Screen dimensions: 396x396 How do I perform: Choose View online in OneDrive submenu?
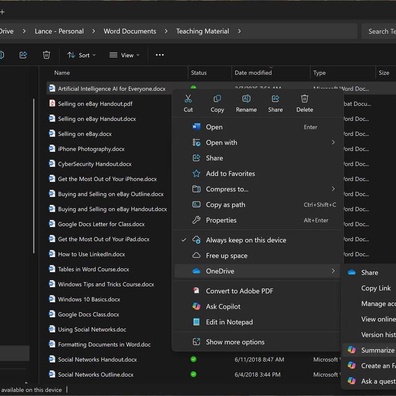tap(369, 319)
